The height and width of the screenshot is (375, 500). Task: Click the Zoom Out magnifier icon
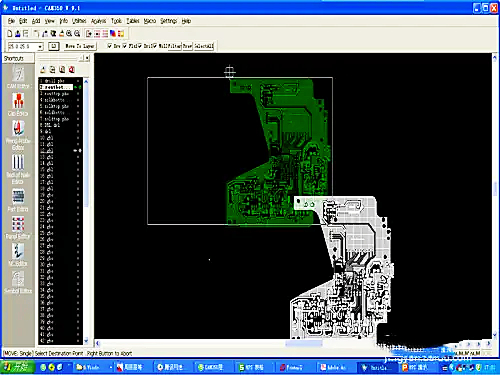[77, 33]
